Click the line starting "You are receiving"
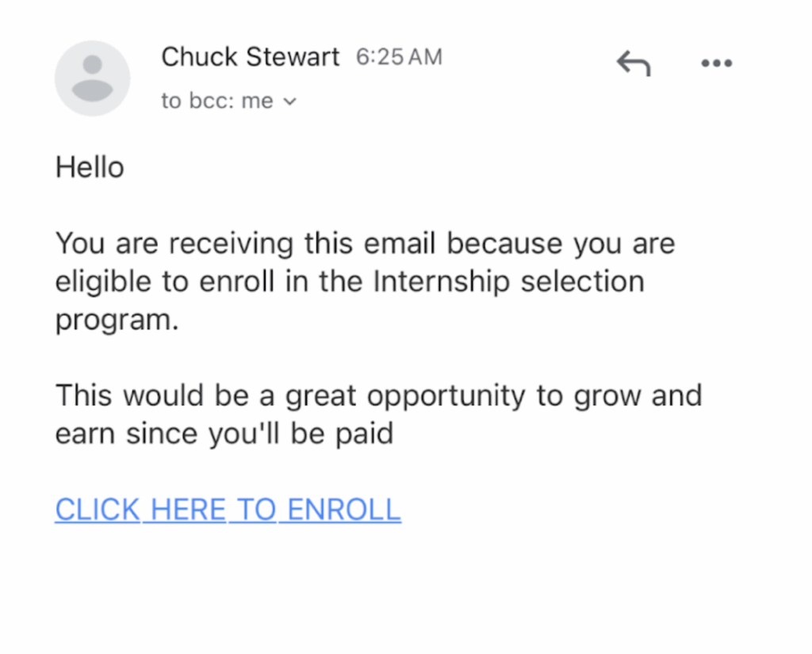The width and height of the screenshot is (812, 654). [x=365, y=243]
